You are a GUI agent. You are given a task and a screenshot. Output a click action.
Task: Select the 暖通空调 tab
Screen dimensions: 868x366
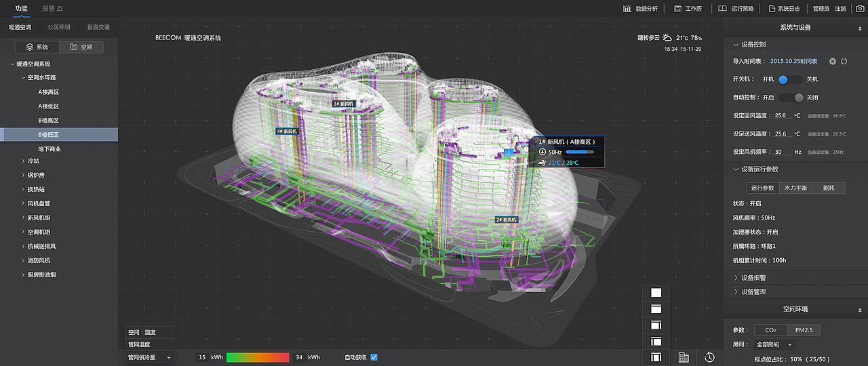point(20,27)
